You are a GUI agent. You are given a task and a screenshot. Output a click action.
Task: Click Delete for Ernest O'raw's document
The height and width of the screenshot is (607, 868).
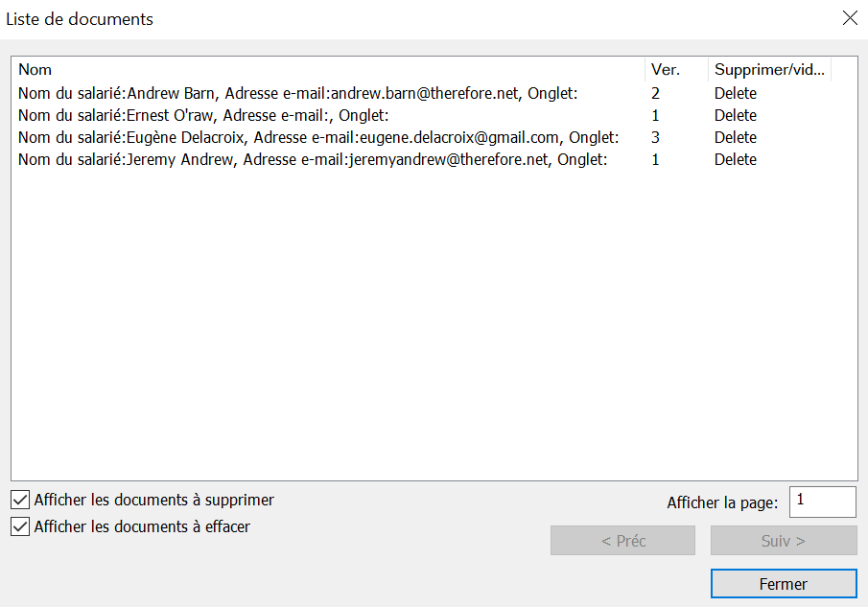coord(736,116)
